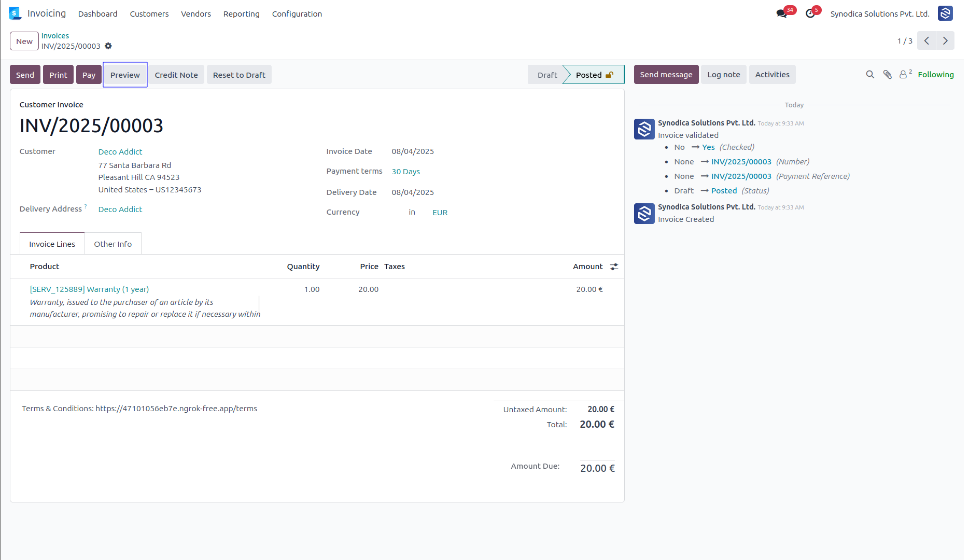Click the Amount Due value 20.00 €

[597, 468]
